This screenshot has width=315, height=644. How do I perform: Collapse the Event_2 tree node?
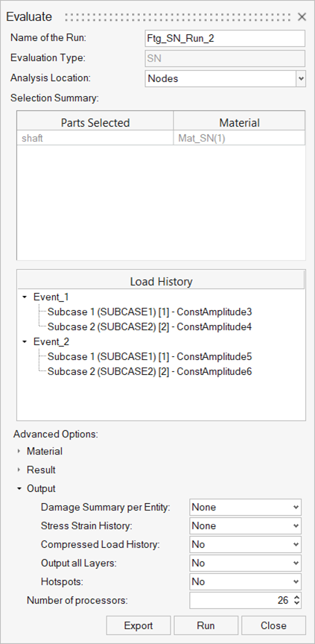(x=25, y=341)
